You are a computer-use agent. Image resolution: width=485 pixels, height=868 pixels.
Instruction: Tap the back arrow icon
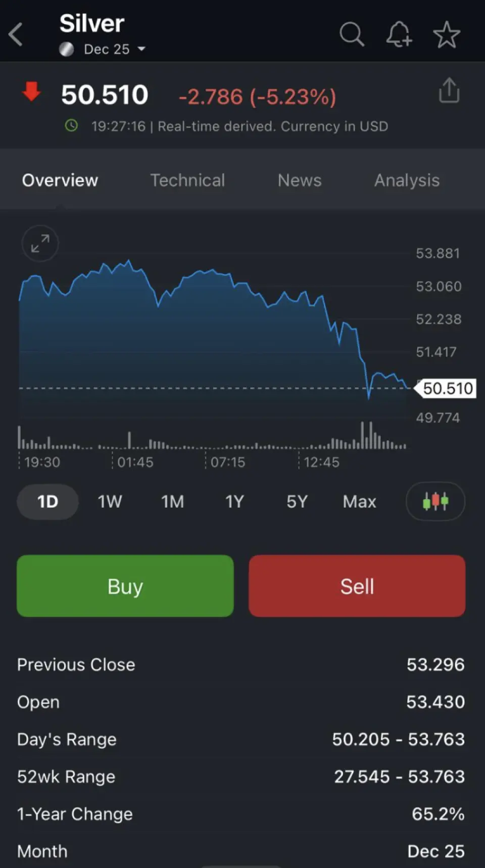16,34
